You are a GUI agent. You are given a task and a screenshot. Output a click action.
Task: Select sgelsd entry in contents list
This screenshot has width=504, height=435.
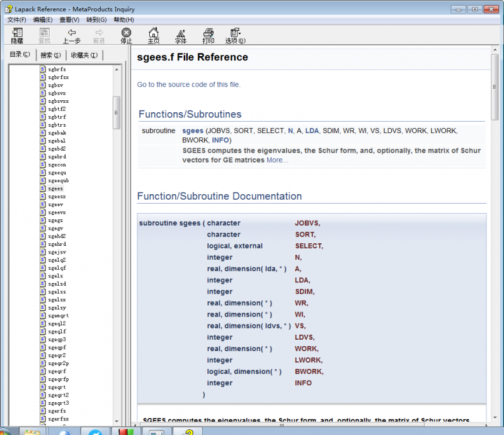[57, 284]
